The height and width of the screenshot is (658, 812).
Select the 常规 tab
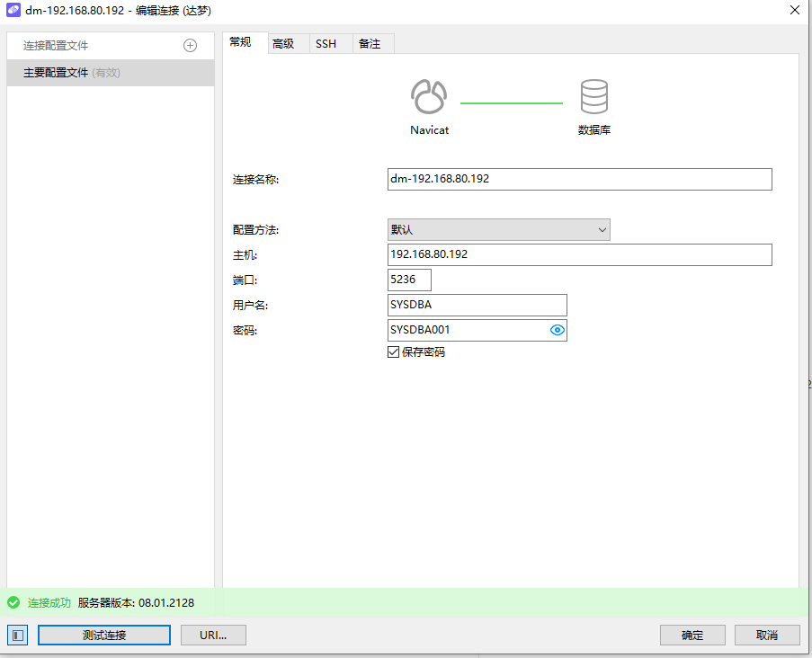click(x=240, y=42)
